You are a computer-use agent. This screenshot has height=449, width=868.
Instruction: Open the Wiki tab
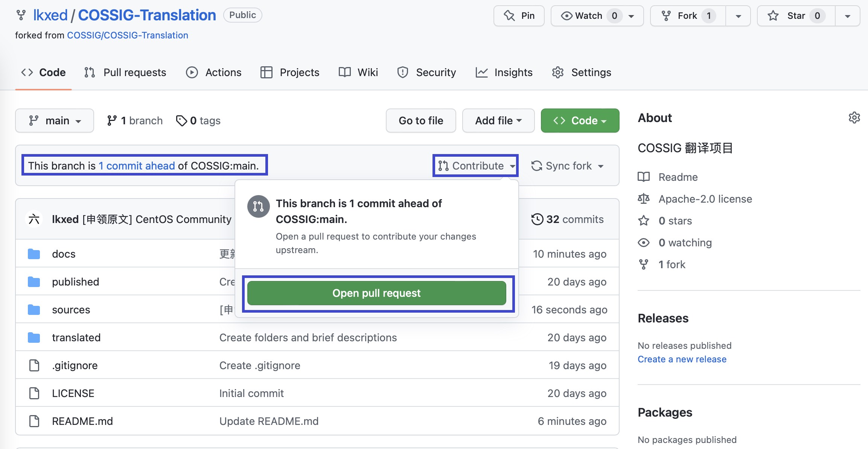358,72
